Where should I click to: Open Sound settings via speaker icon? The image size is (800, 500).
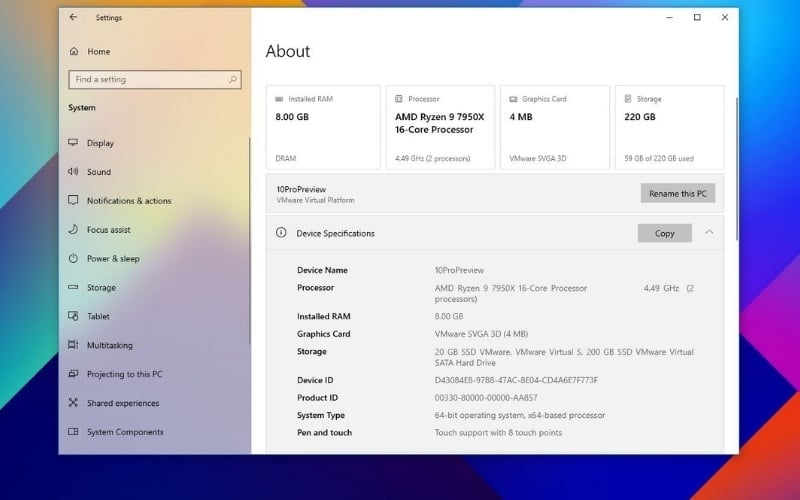click(73, 172)
